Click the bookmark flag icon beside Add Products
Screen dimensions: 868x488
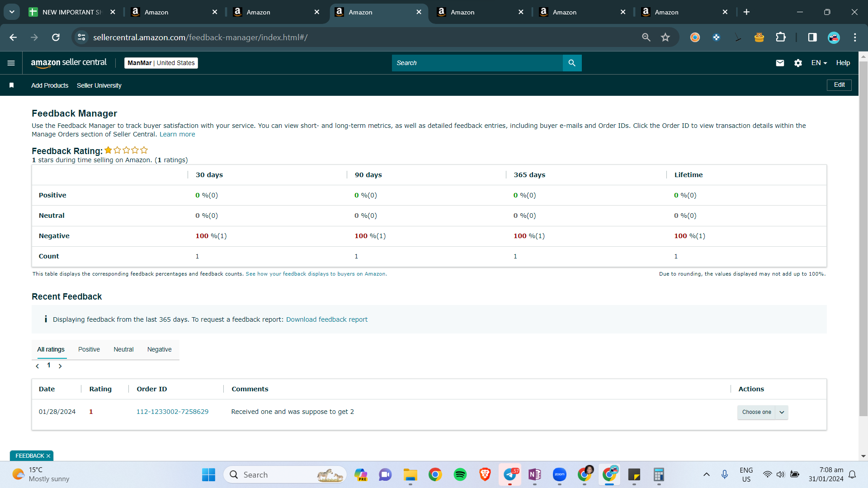pyautogui.click(x=12, y=85)
